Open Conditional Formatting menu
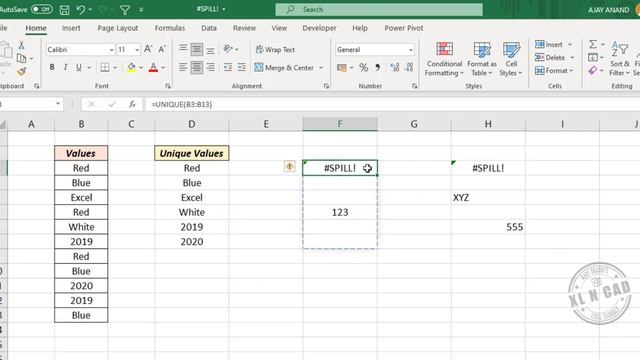The height and width of the screenshot is (360, 640). tap(444, 59)
